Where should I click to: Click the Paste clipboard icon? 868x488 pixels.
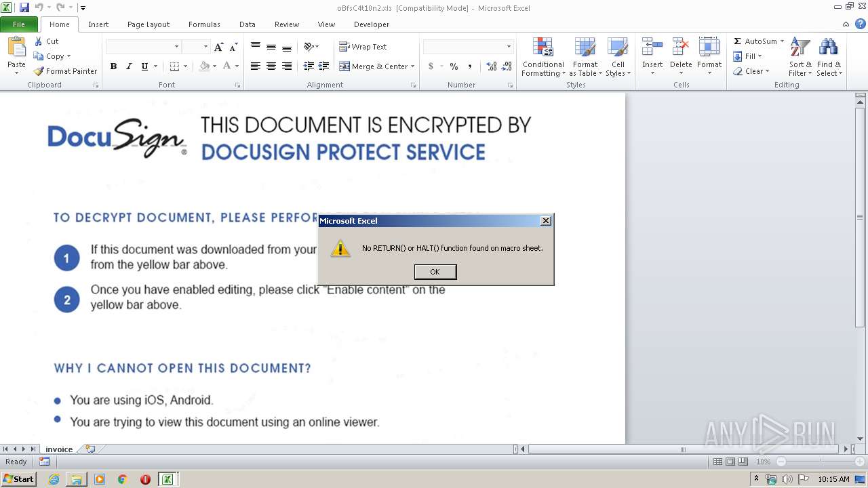(x=16, y=48)
